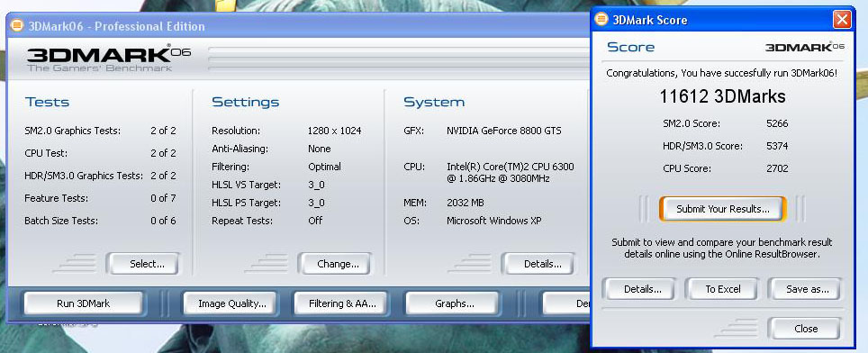Click the Congratulations message in Score window

click(722, 72)
